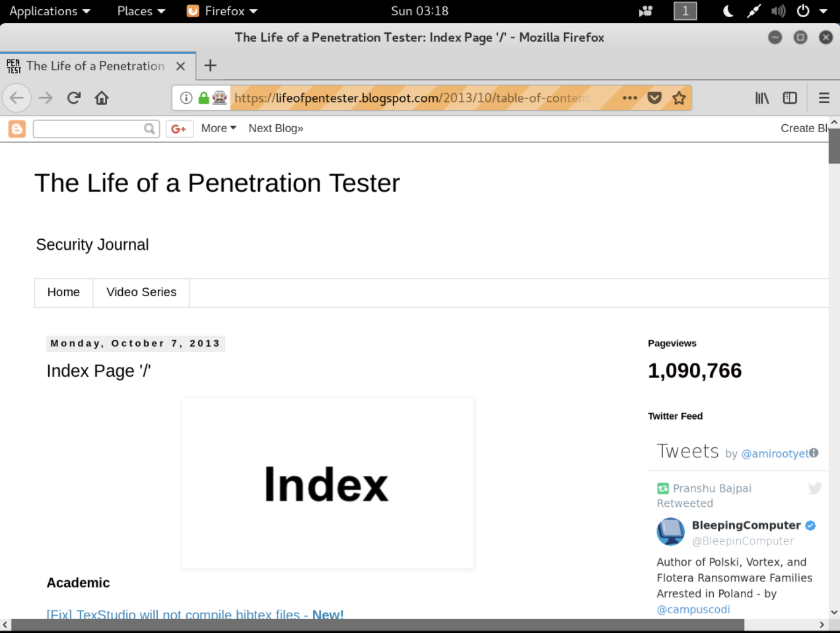Click the blog title The Life of a Penetration Tester
The image size is (840, 637).
(217, 183)
